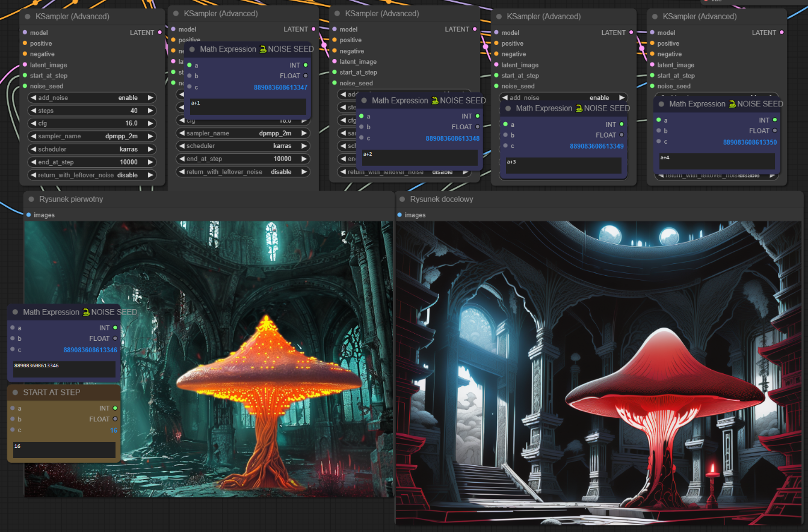Collapse the Rysunek pierwotny node using its title dot
Image resolution: width=808 pixels, height=532 pixels.
coord(31,199)
